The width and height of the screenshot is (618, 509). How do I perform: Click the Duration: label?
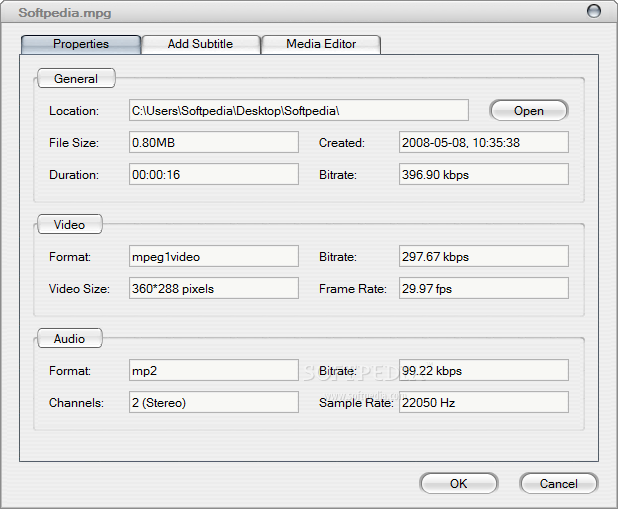tap(74, 175)
